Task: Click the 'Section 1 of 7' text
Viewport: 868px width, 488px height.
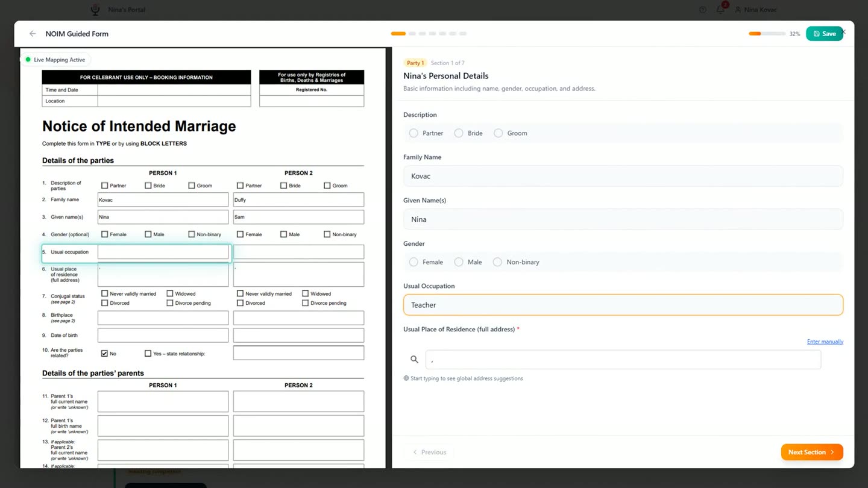Action: click(x=447, y=63)
